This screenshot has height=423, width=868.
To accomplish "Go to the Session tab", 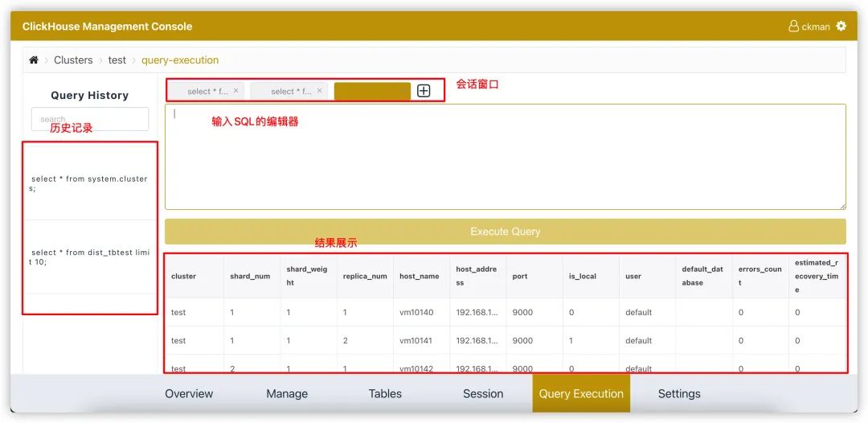I will pos(483,394).
